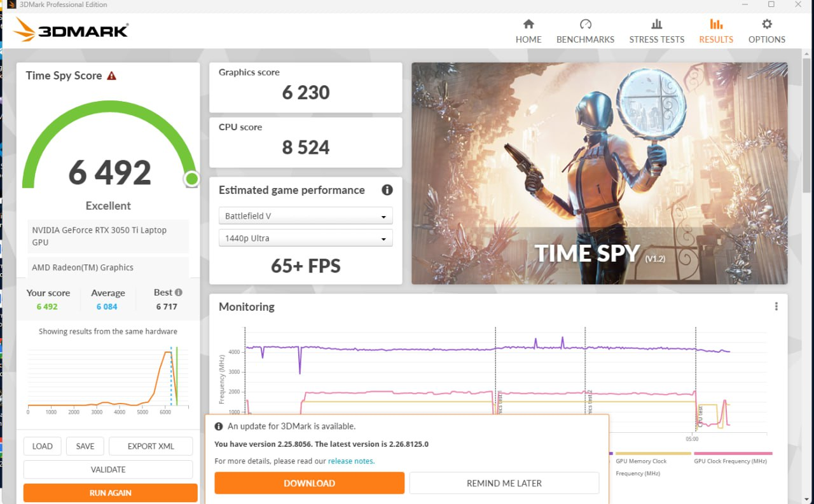This screenshot has width=814, height=504.
Task: Click the EXPORT XML button
Action: (151, 446)
